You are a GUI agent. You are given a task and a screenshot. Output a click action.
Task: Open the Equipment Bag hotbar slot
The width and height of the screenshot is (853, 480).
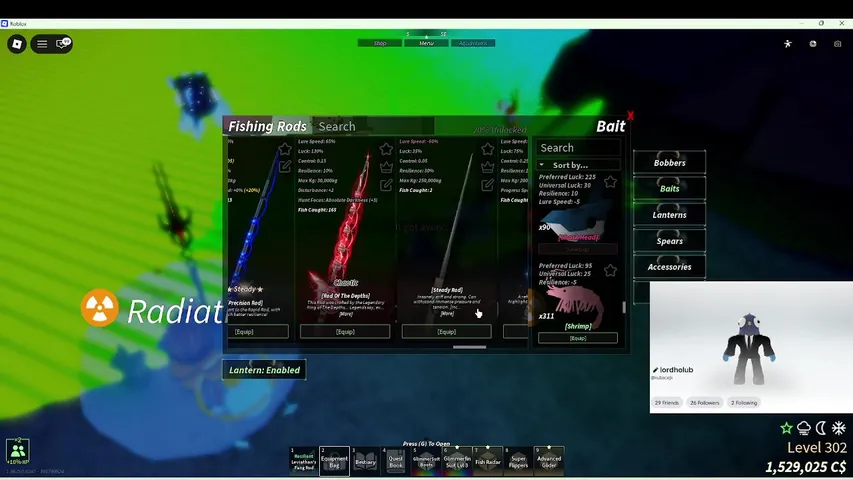[334, 460]
